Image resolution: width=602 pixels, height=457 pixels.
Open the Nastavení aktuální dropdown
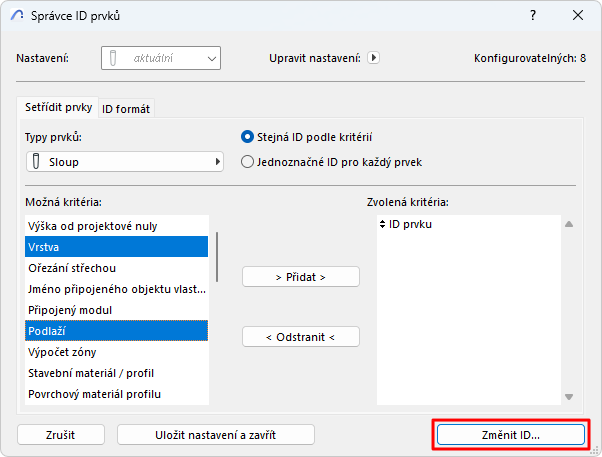pyautogui.click(x=160, y=59)
